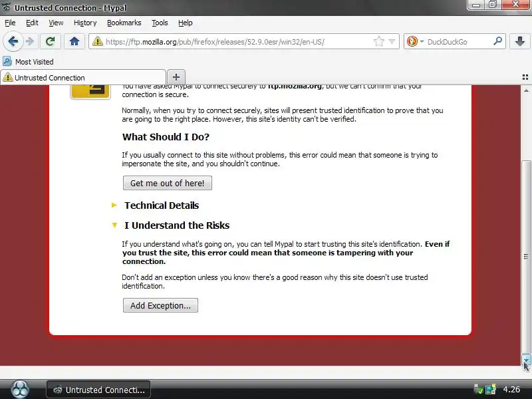The width and height of the screenshot is (532, 399).
Task: Click the Most Visited bookmarks icon
Action: coord(7,61)
